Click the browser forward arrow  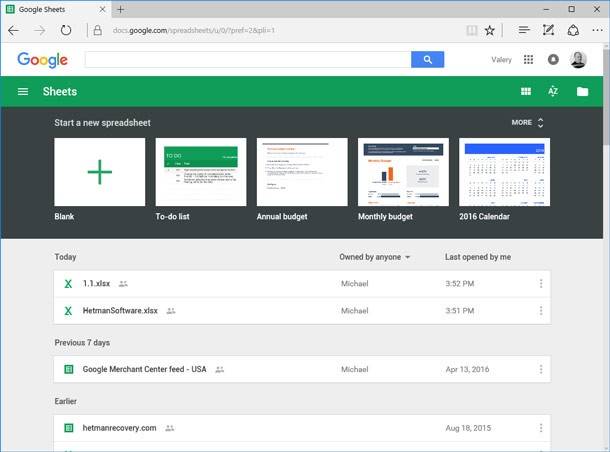pos(39,30)
